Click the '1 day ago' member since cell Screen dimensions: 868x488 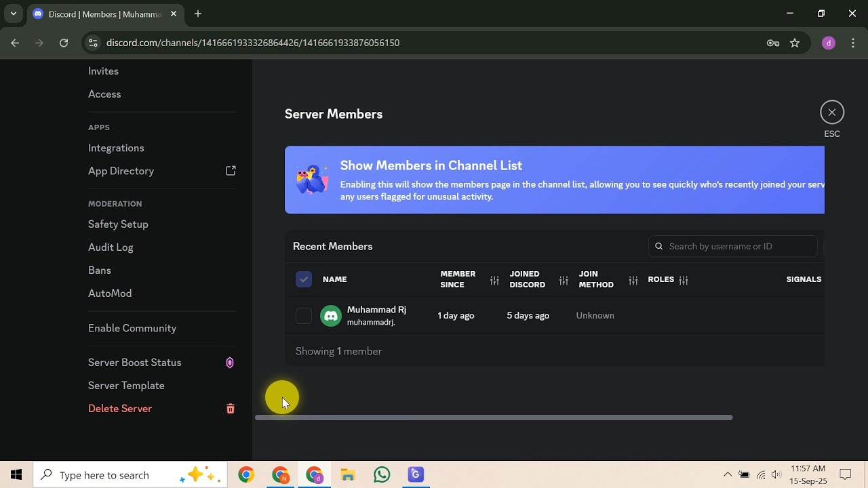456,316
